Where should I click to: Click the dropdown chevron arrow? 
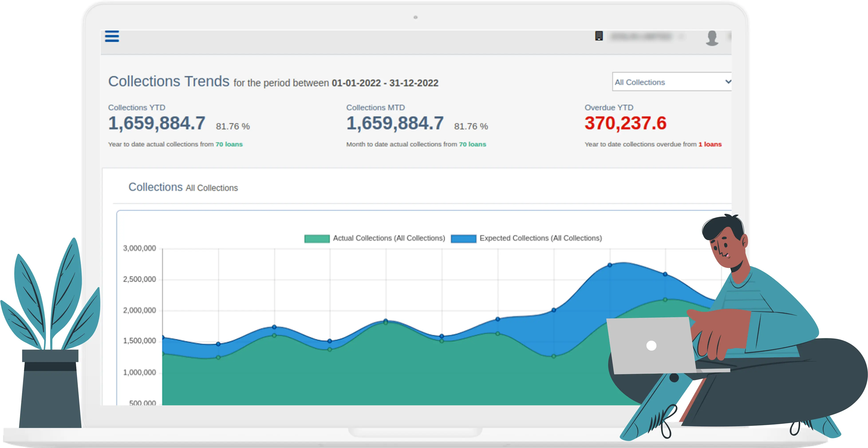pos(728,82)
